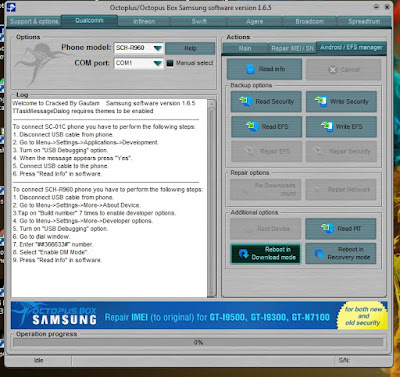Click the Operation progress bar

pos(198,342)
